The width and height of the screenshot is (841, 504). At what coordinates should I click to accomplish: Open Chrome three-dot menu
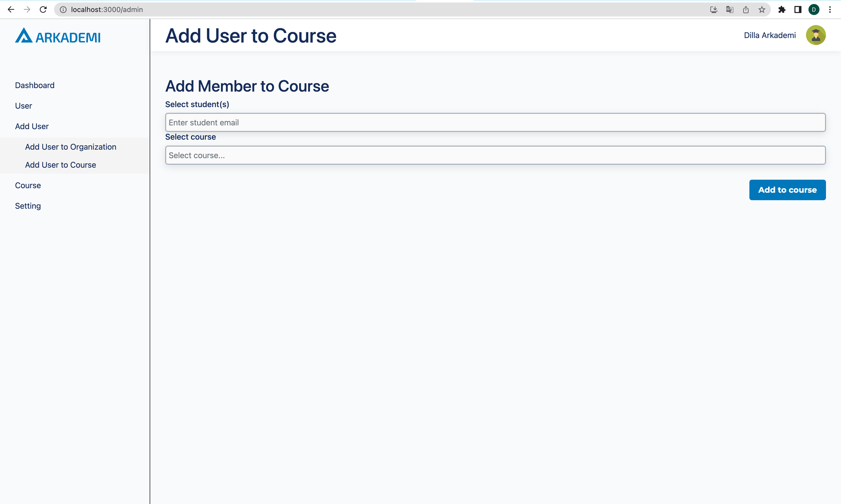[830, 10]
